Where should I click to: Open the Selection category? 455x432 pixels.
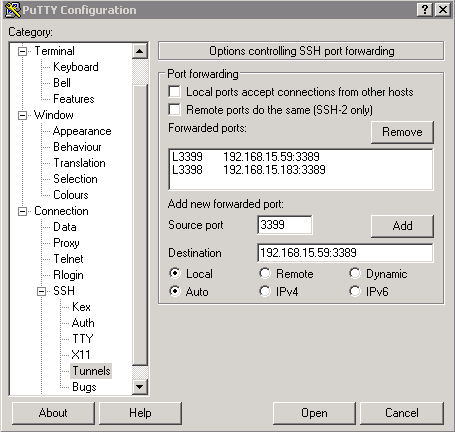point(75,179)
